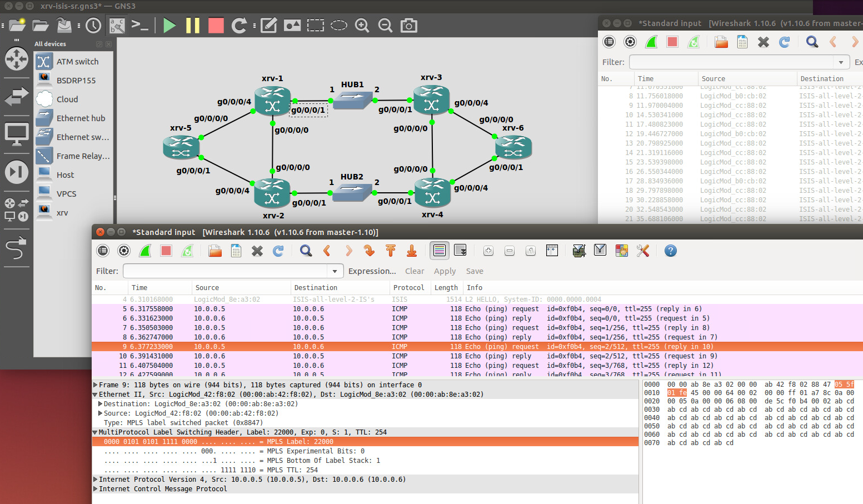Click Apply filter button in front Wireshark
Screen dimensions: 863x504
445,271
